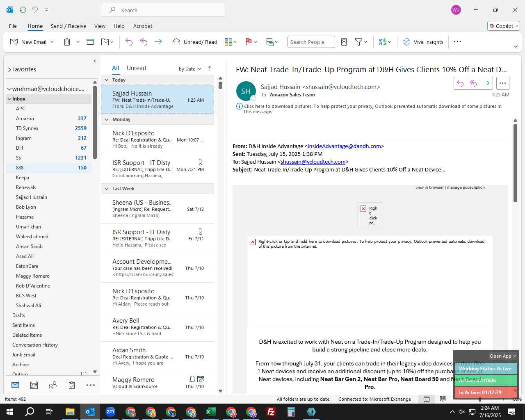Open the ribbon more commands ellipsis

(x=458, y=42)
